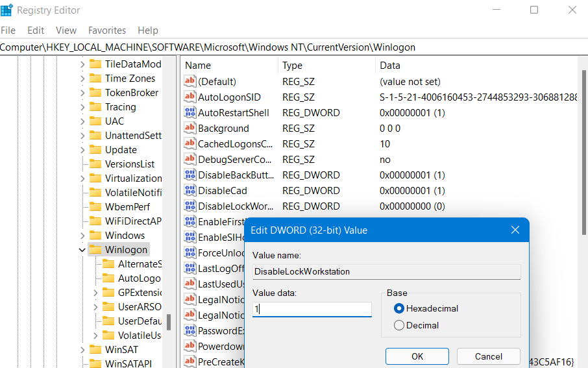Cancel the Edit DWORD dialog

488,356
